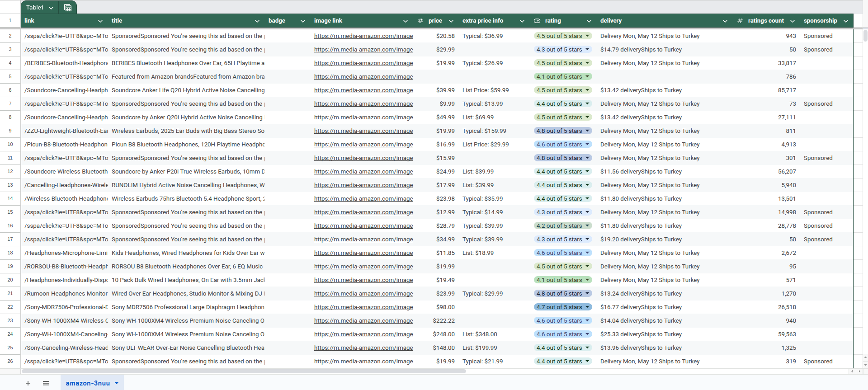
Task: Open the amazon-3nuu tab options arrow
Action: pos(117,383)
